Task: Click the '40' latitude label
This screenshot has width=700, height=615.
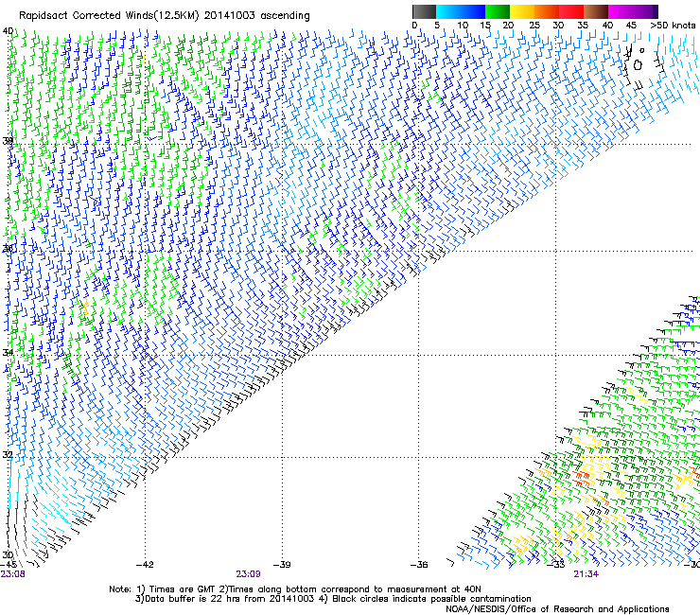Action: coord(8,31)
